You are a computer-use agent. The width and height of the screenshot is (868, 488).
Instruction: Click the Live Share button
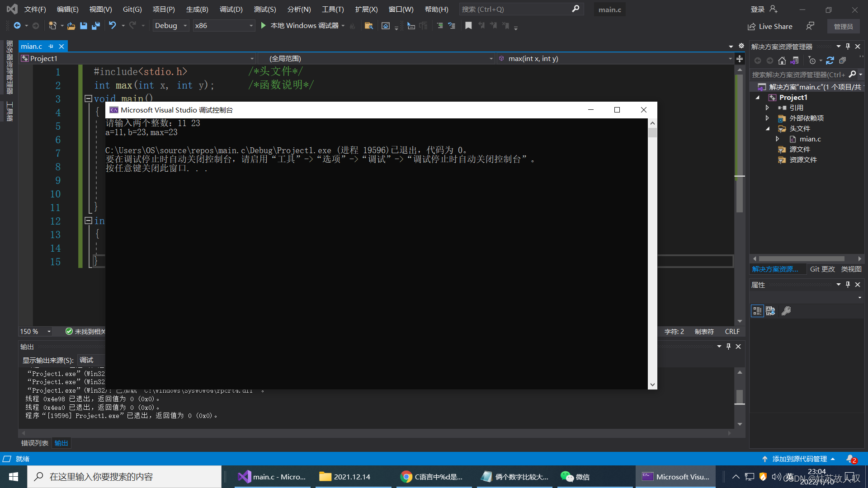pos(770,26)
